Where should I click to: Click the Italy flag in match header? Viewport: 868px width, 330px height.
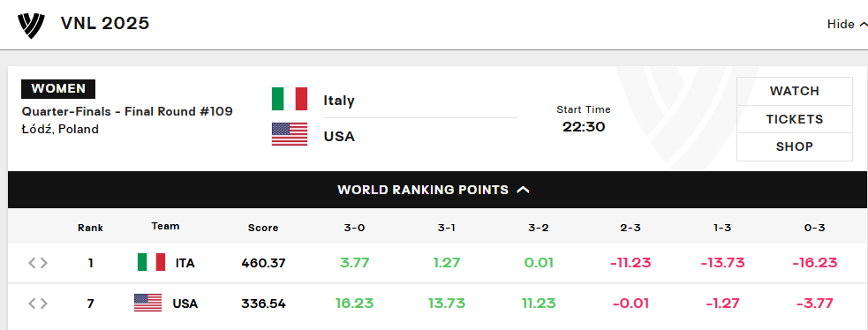pos(290,99)
